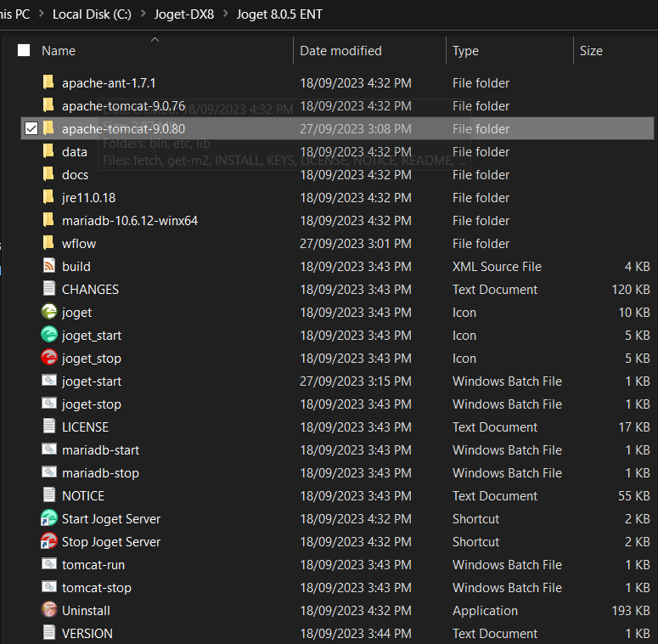The height and width of the screenshot is (644, 658).
Task: Click the Start Joget Server shortcut icon
Action: coord(49,519)
